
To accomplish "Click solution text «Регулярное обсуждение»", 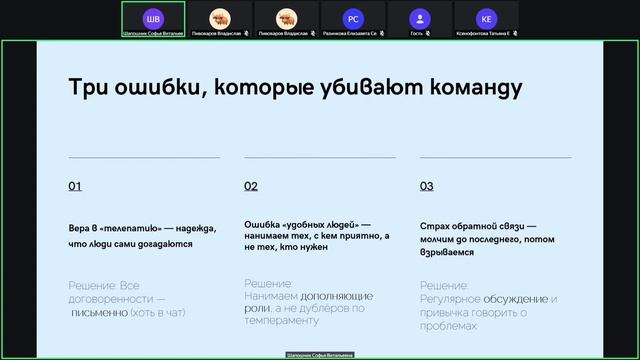I will (x=484, y=299).
